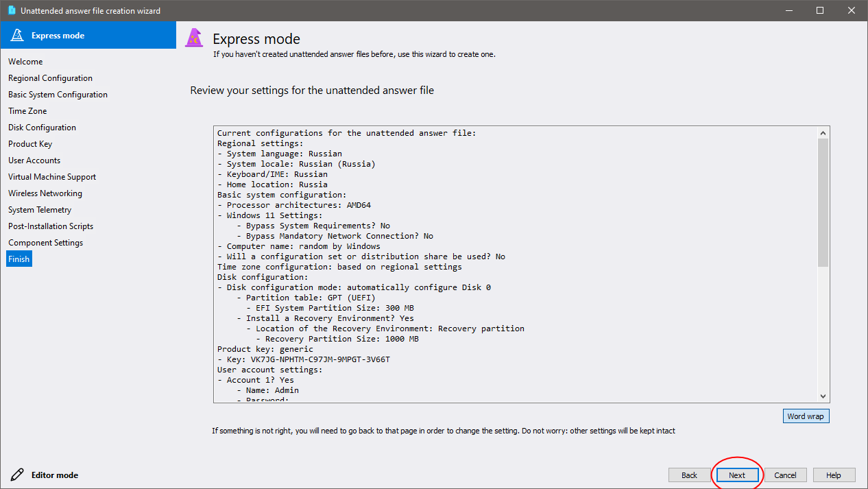This screenshot has width=868, height=489.
Task: Open Help for the wizard
Action: [834, 475]
